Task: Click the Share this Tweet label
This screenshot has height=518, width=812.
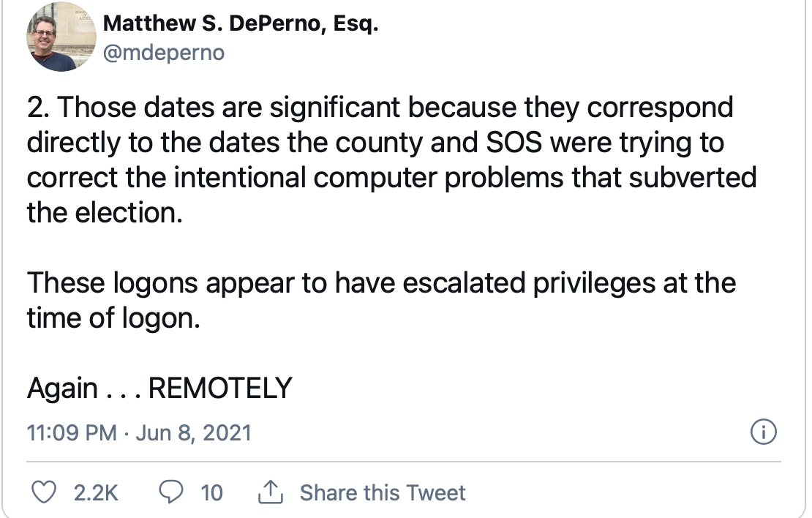Action: [383, 492]
